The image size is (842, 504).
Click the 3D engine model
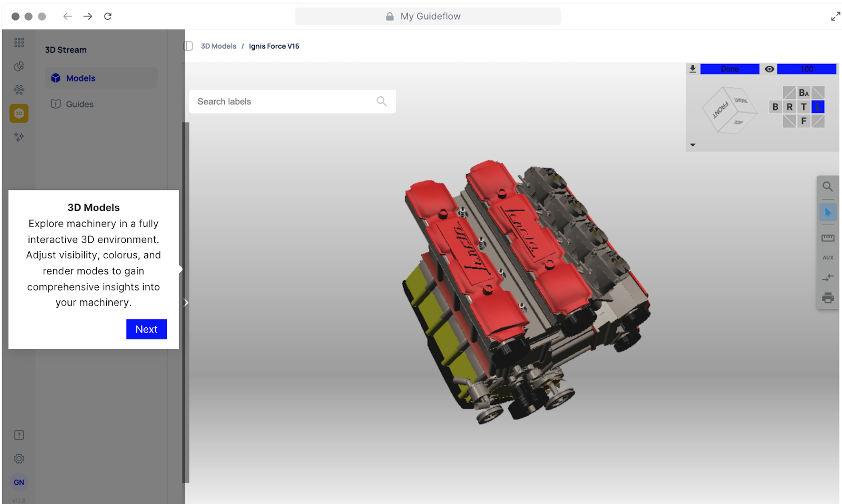[x=526, y=292]
